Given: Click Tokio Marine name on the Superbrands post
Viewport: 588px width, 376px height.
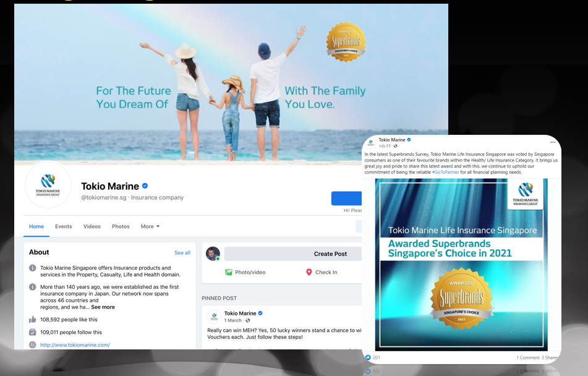Looking at the screenshot, I should click(392, 140).
